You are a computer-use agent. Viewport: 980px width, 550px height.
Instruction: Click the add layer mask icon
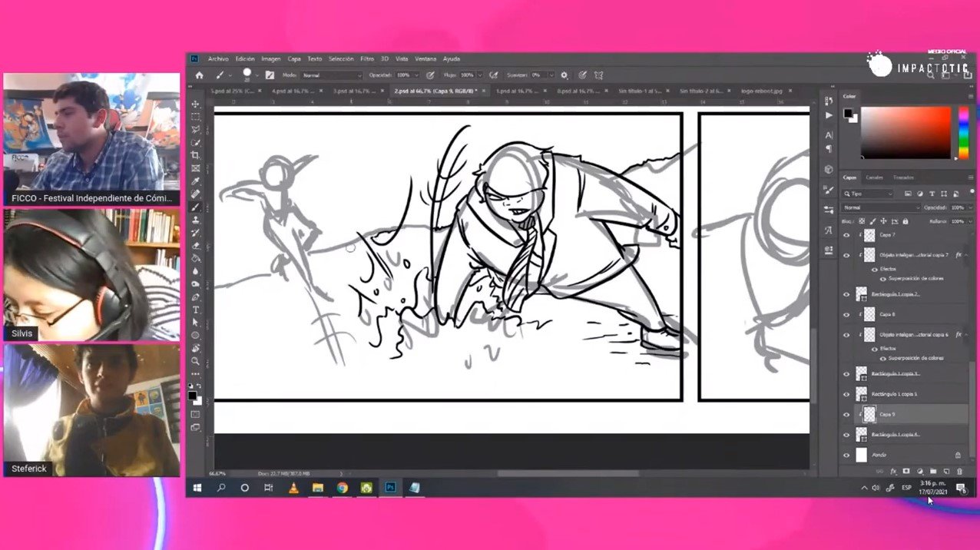906,471
